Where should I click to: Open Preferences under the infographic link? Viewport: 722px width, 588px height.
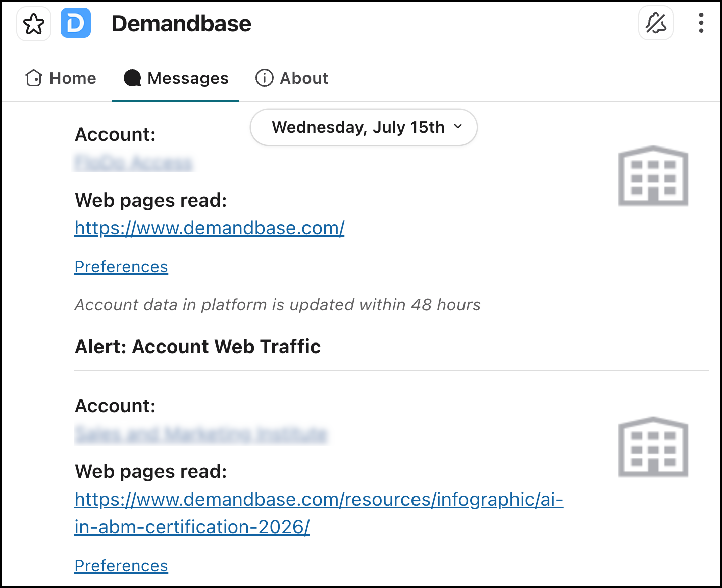pos(121,566)
